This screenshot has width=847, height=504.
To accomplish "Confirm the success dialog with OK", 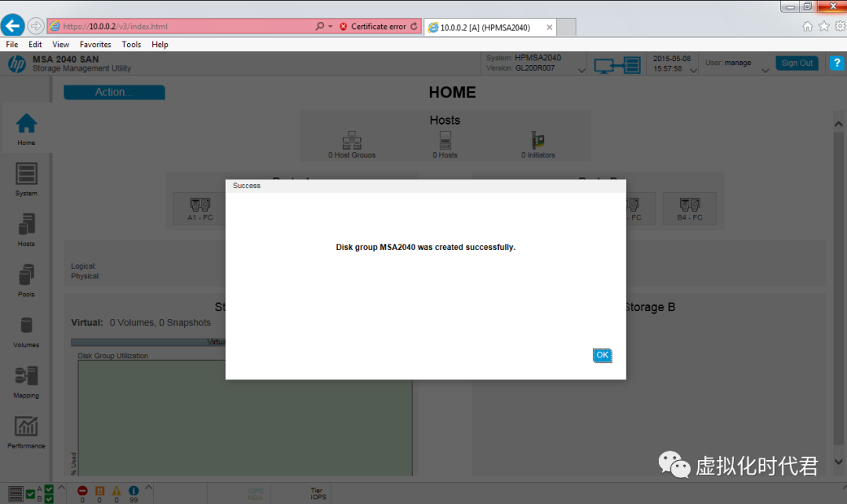I will click(x=602, y=355).
